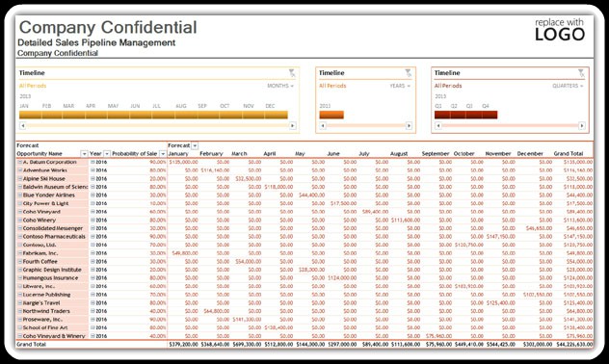Viewport: 609px width, 364px height.
Task: Open the Year column filter dropdown
Action: click(x=107, y=154)
